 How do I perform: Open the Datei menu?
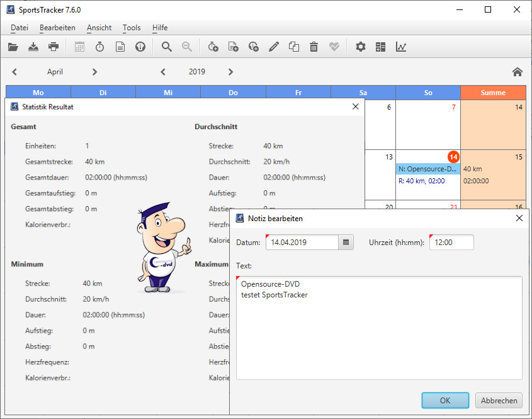(20, 28)
